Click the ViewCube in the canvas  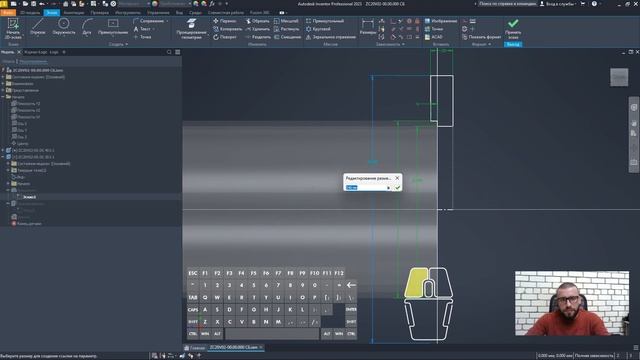(x=619, y=77)
